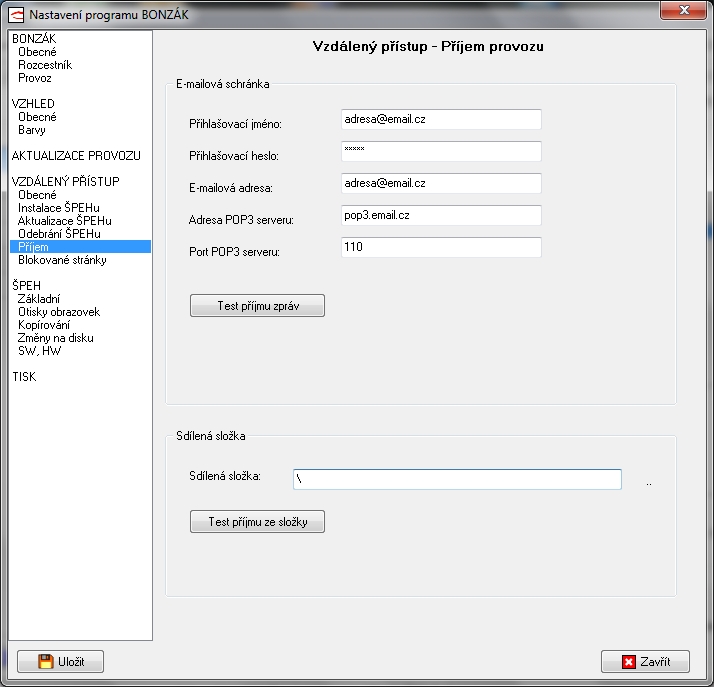
Task: Select VZDÁLENÝ PŘÍSTUP section heading
Action: pos(66,182)
